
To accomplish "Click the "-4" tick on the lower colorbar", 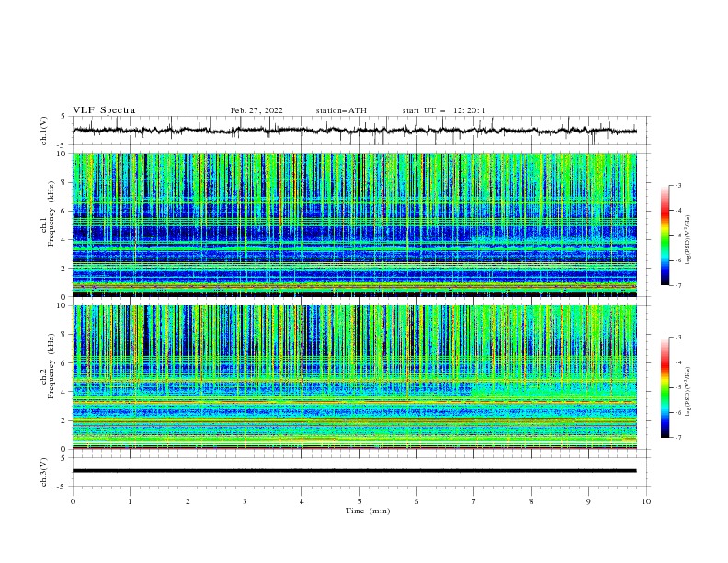I will pyautogui.click(x=677, y=362).
